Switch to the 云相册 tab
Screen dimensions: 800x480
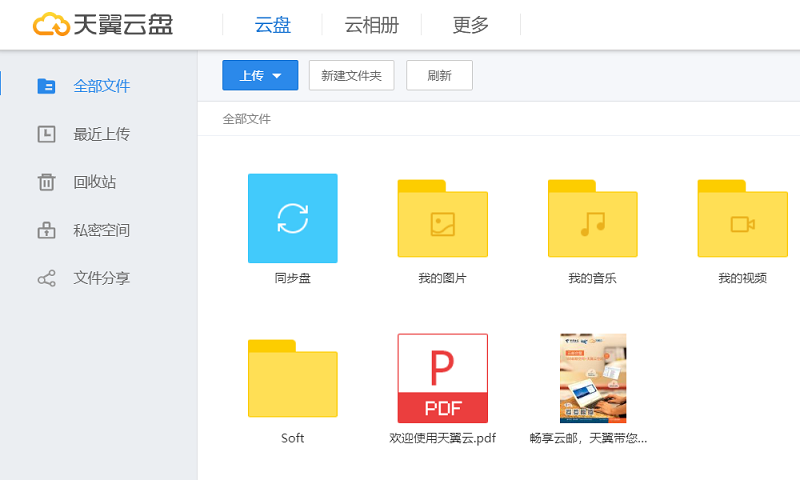click(x=372, y=26)
